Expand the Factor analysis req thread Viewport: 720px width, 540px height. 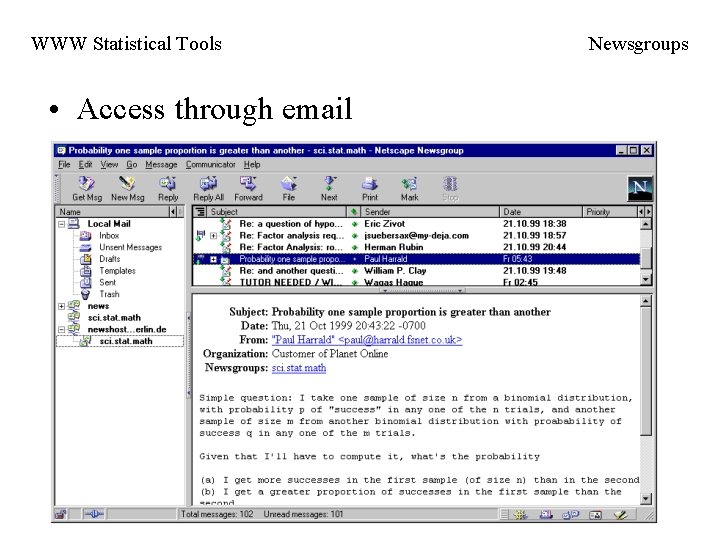[214, 236]
